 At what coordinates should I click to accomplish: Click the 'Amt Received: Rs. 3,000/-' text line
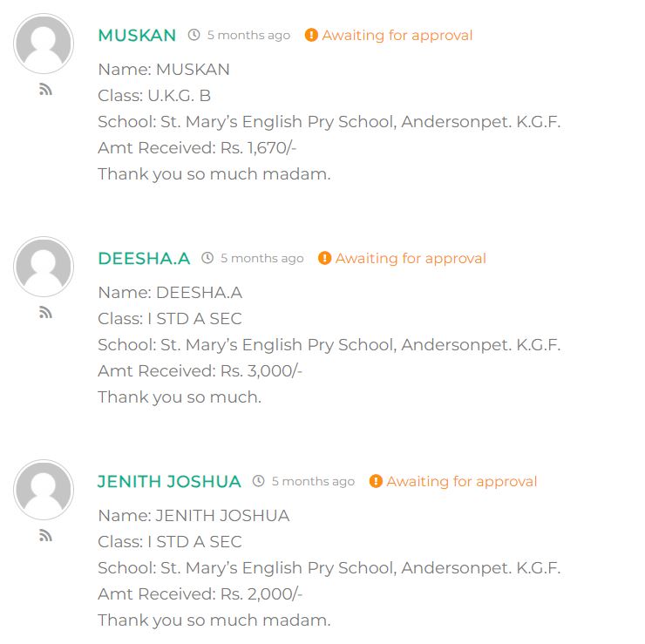200,371
